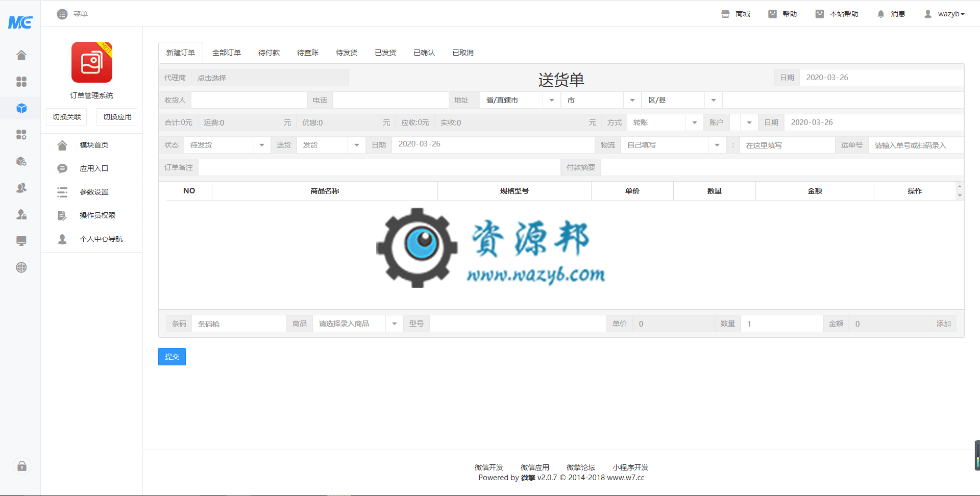The image size is (980, 496).
Task: Go to home icon in left rail
Action: (x=21, y=55)
